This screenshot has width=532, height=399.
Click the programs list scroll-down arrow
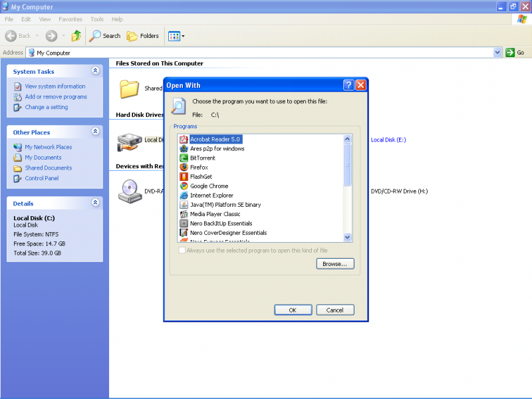(x=347, y=237)
